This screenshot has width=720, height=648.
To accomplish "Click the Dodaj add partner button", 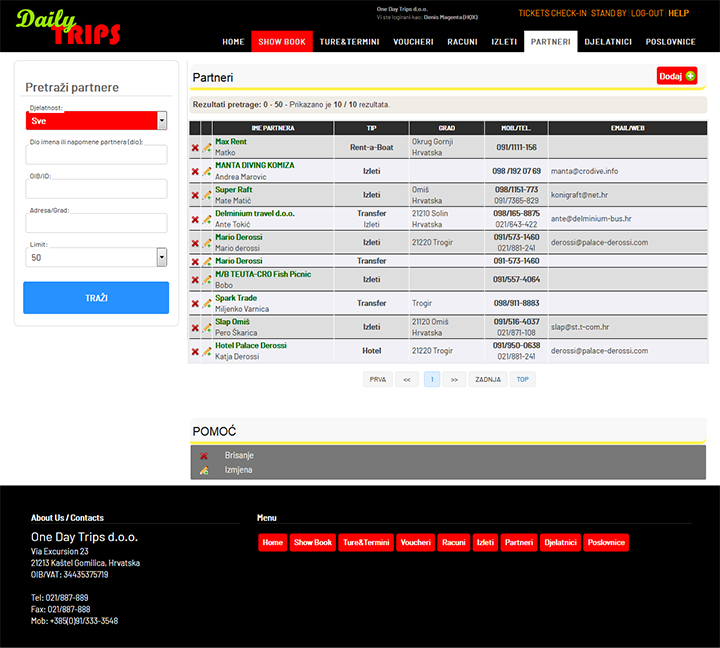I will click(676, 76).
